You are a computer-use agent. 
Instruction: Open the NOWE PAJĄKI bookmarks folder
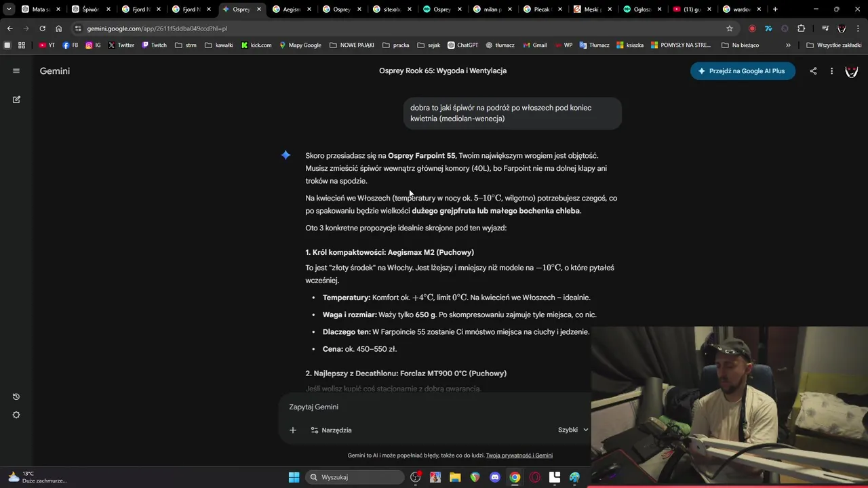[352, 45]
